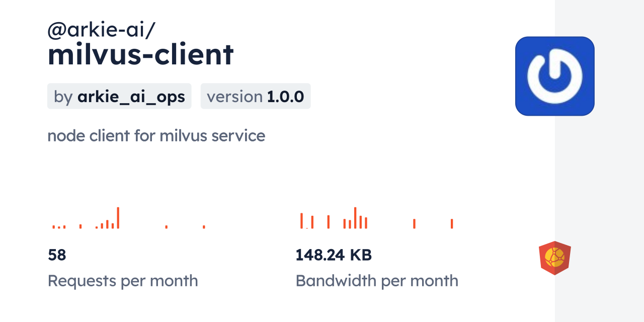
Task: Click leftmost dot in requests chart
Action: [x=53, y=227]
